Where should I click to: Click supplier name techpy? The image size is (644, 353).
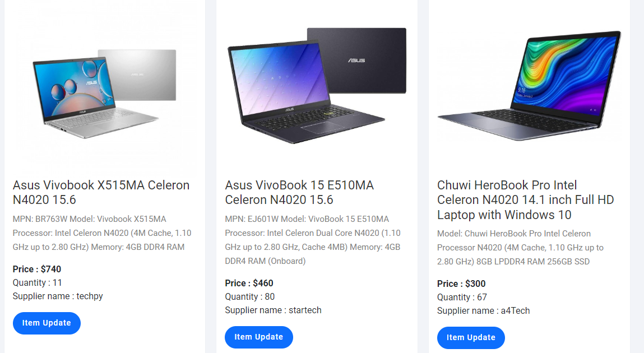[58, 296]
